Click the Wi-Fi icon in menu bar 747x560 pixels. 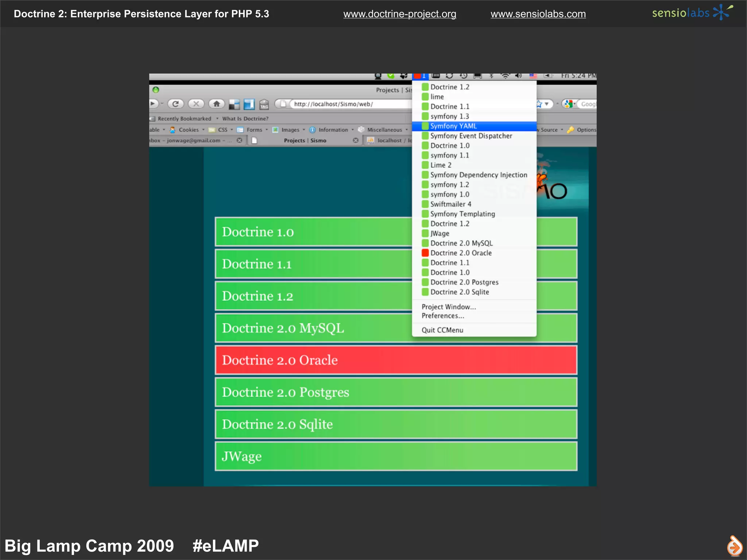pyautogui.click(x=505, y=76)
